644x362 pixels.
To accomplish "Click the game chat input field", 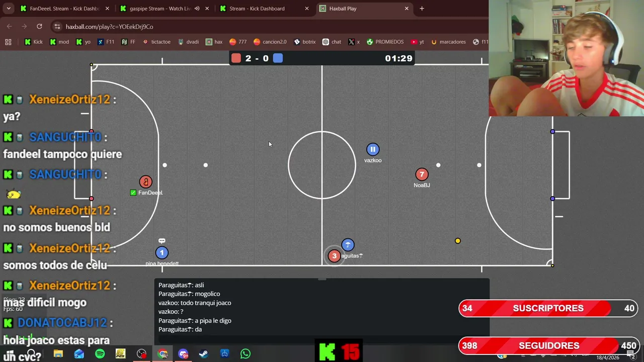I will (x=322, y=340).
